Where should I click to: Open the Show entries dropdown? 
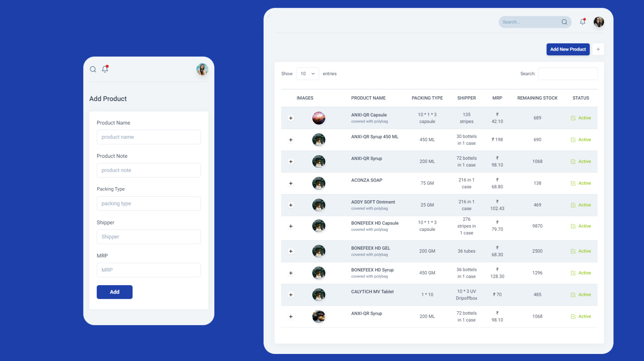click(307, 73)
